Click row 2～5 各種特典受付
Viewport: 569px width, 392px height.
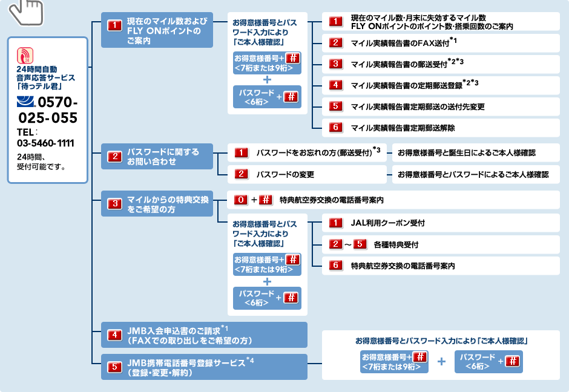(x=441, y=244)
